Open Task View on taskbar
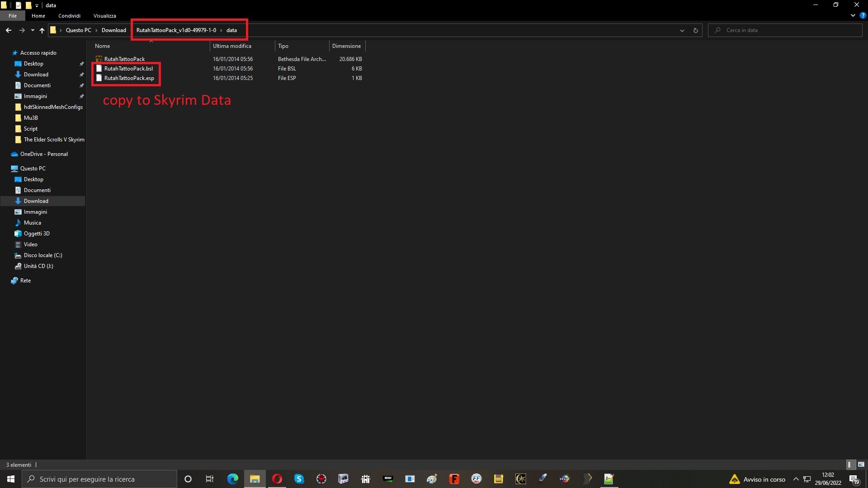 (210, 479)
